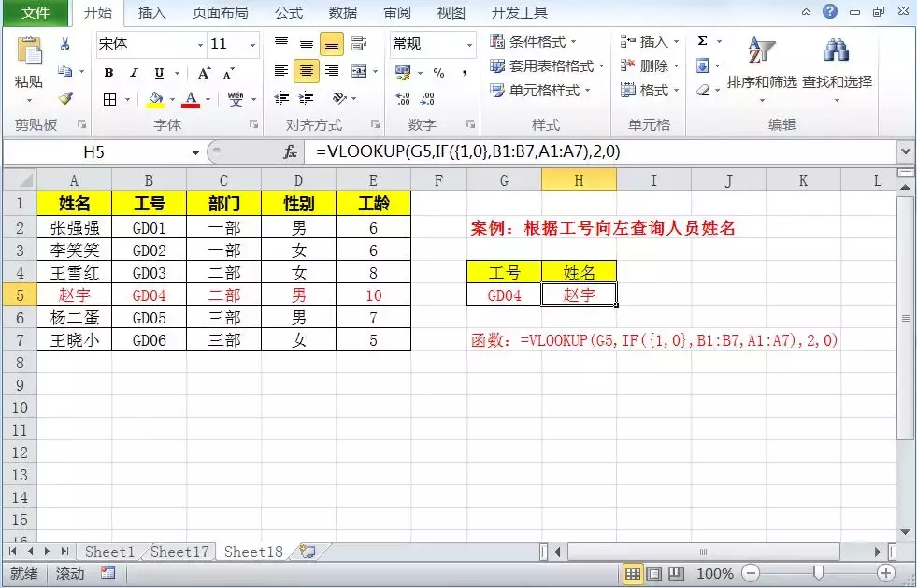Open 条件格式 dropdown
The height and width of the screenshot is (588, 917).
(533, 41)
